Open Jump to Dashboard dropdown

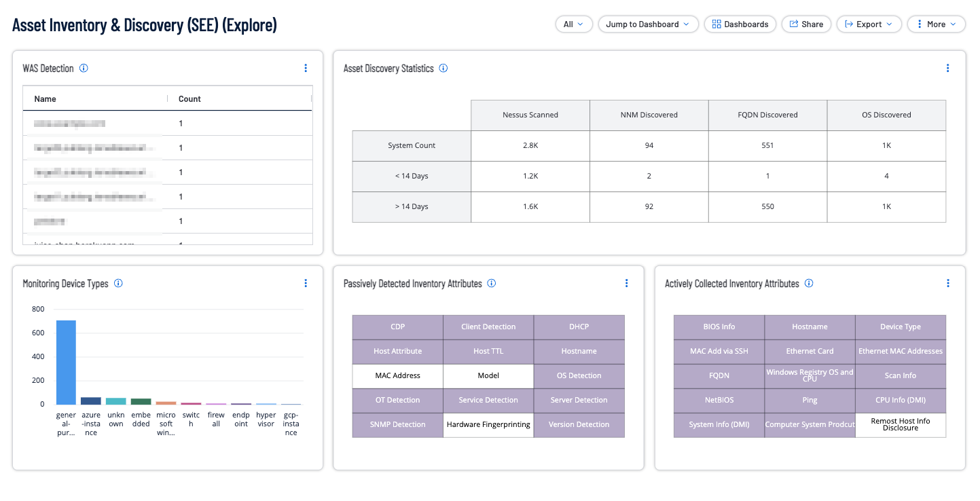click(648, 24)
